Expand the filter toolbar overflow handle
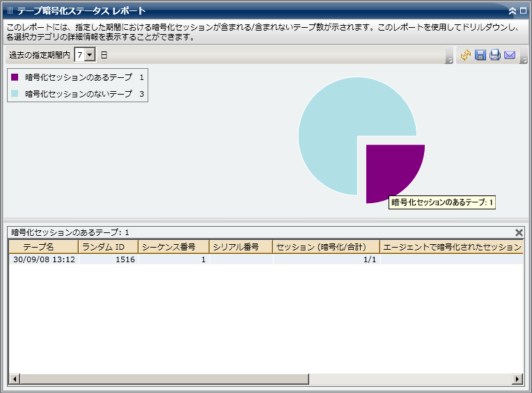532x393 pixels. (x=449, y=61)
